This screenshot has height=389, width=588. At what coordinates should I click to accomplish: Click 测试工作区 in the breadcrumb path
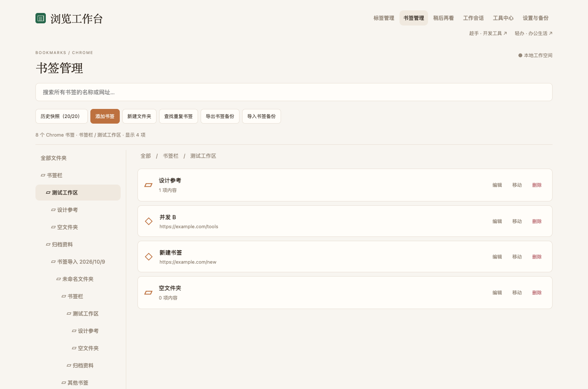pyautogui.click(x=203, y=156)
